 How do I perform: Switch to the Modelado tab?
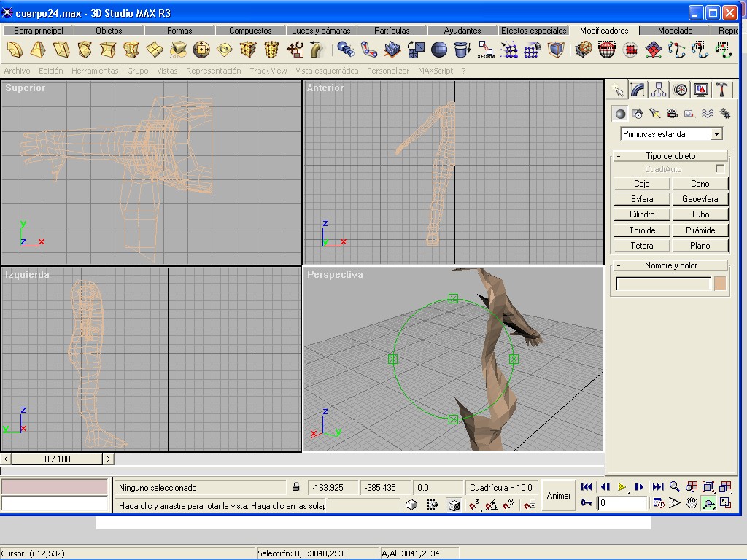(x=675, y=31)
